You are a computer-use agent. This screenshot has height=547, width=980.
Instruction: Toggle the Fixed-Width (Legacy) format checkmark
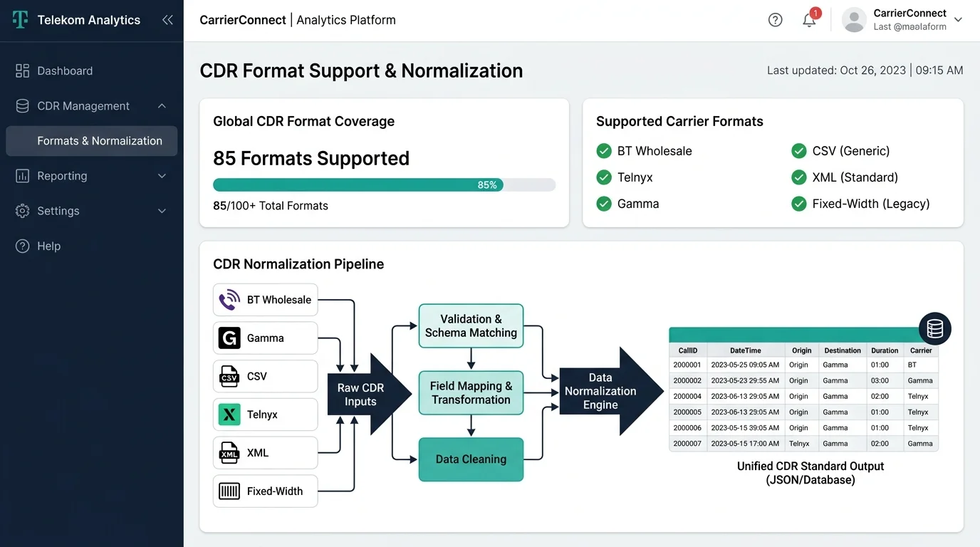click(798, 203)
